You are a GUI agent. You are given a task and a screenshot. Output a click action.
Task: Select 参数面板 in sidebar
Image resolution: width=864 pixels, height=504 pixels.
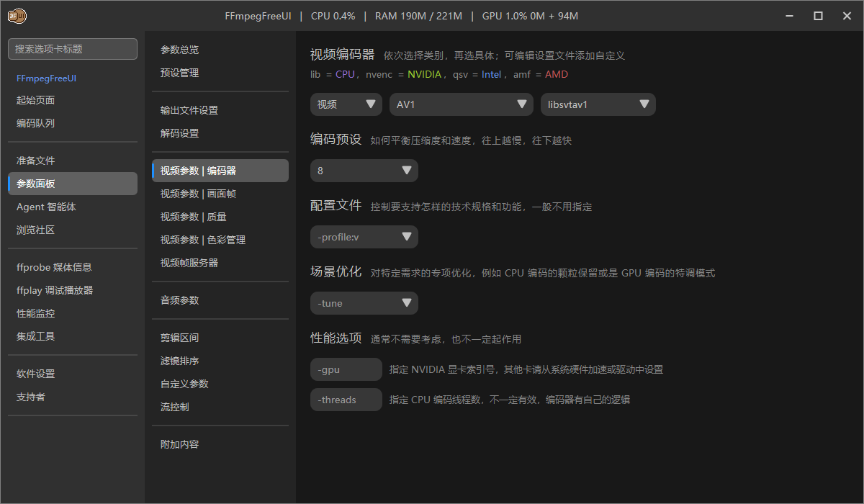coord(73,184)
